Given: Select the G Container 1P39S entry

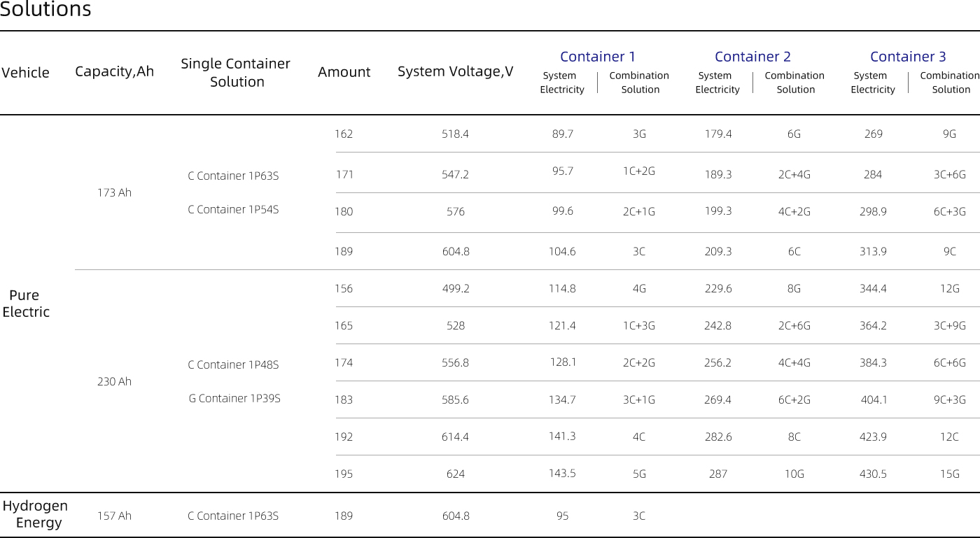Looking at the screenshot, I should pos(234,398).
